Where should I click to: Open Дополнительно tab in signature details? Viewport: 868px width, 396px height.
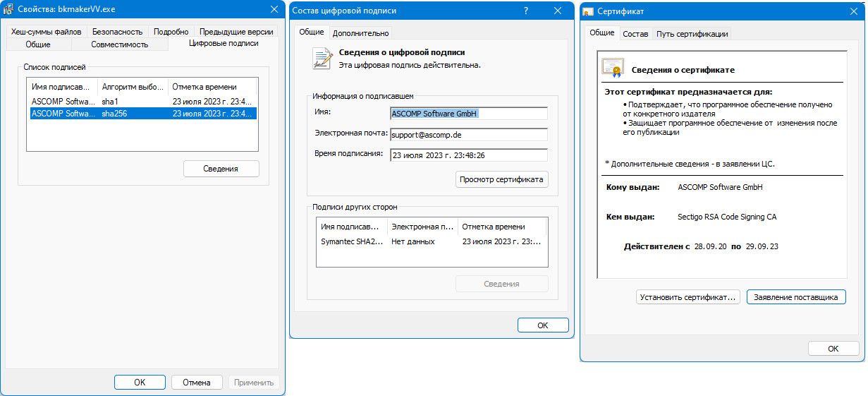[x=360, y=32]
